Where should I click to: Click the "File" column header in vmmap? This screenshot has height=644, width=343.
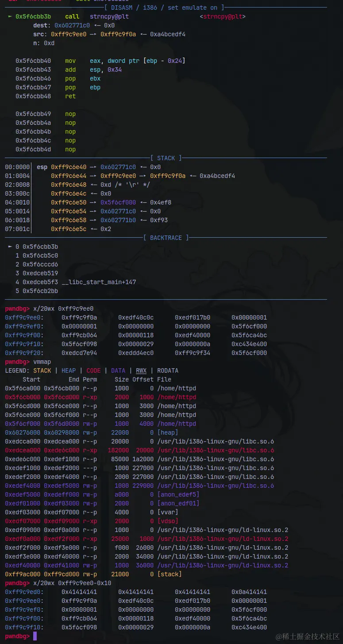pyautogui.click(x=164, y=379)
